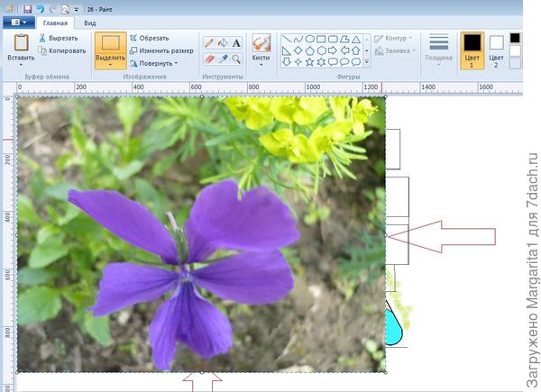Choose the black swatch in the palette
Image resolution: width=541 pixels, height=392 pixels.
click(x=515, y=38)
